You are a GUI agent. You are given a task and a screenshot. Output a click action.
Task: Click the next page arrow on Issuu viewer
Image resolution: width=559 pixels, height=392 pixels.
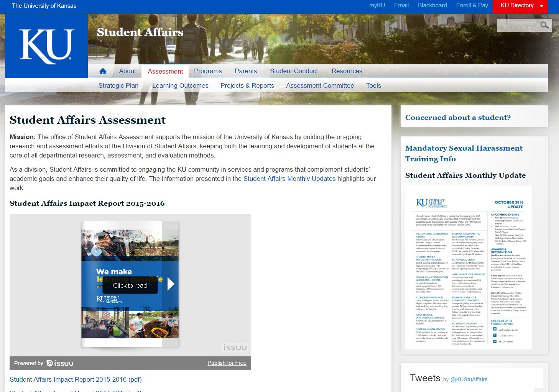point(171,284)
